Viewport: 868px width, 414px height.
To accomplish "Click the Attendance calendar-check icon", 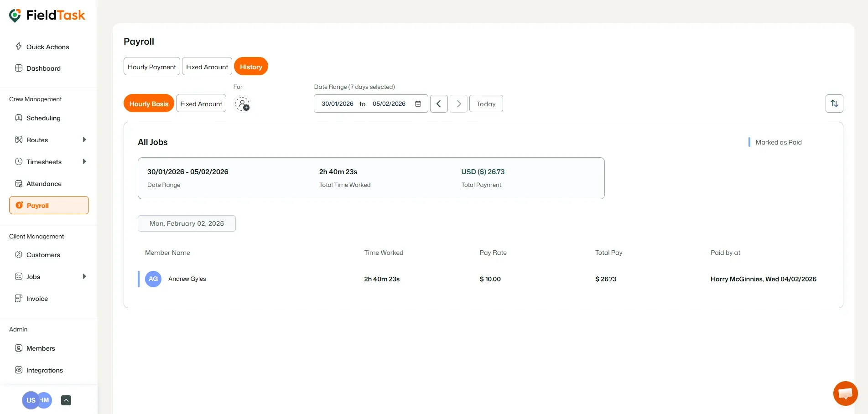I will click(x=18, y=183).
